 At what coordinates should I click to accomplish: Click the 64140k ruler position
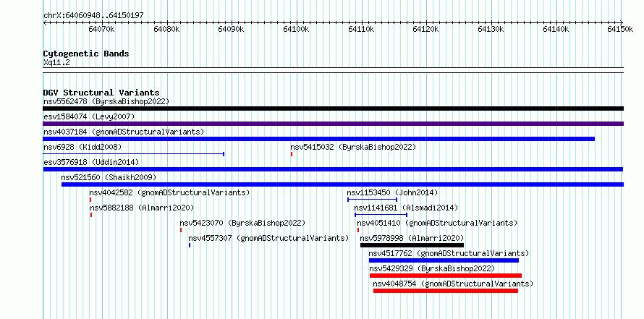point(556,30)
